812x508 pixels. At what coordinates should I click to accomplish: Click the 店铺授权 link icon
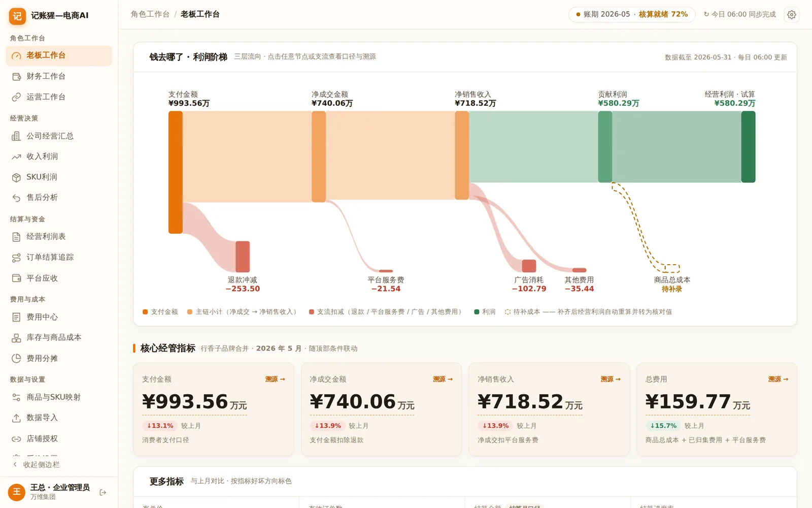click(16, 439)
